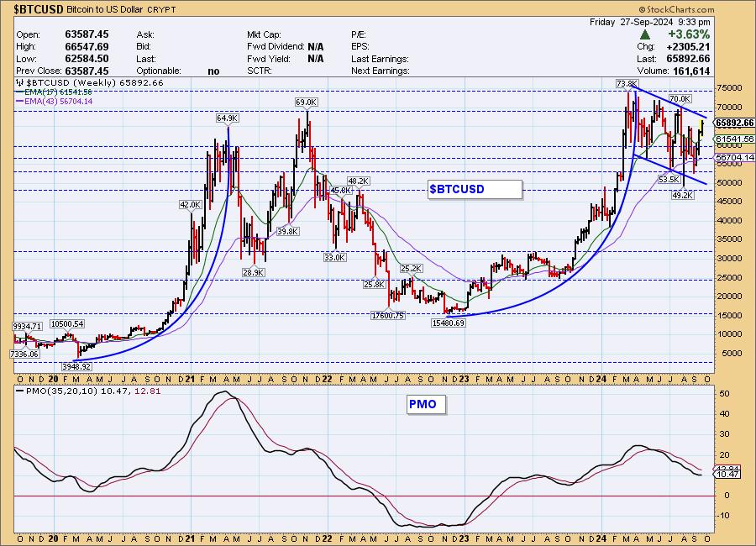The width and height of the screenshot is (756, 546).
Task: Click the 69.0K peak price label
Action: (306, 102)
